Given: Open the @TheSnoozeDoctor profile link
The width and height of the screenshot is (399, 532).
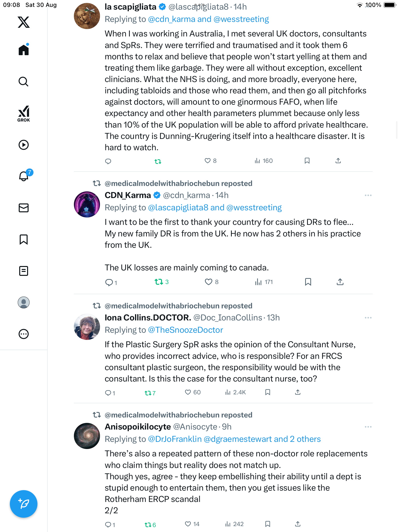Looking at the screenshot, I should [x=185, y=330].
